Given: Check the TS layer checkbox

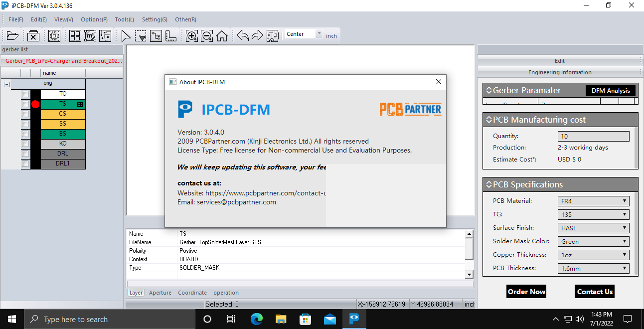Looking at the screenshot, I should tap(25, 104).
